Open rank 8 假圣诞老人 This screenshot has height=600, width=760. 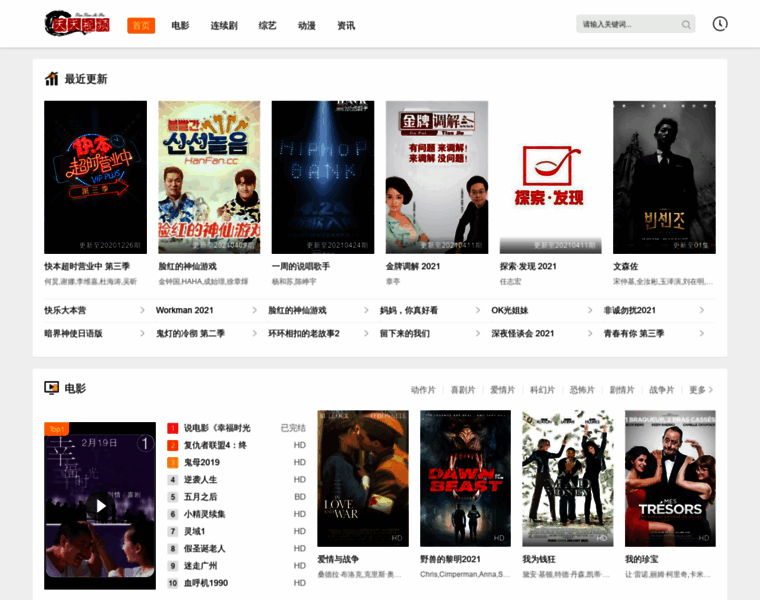coord(205,548)
